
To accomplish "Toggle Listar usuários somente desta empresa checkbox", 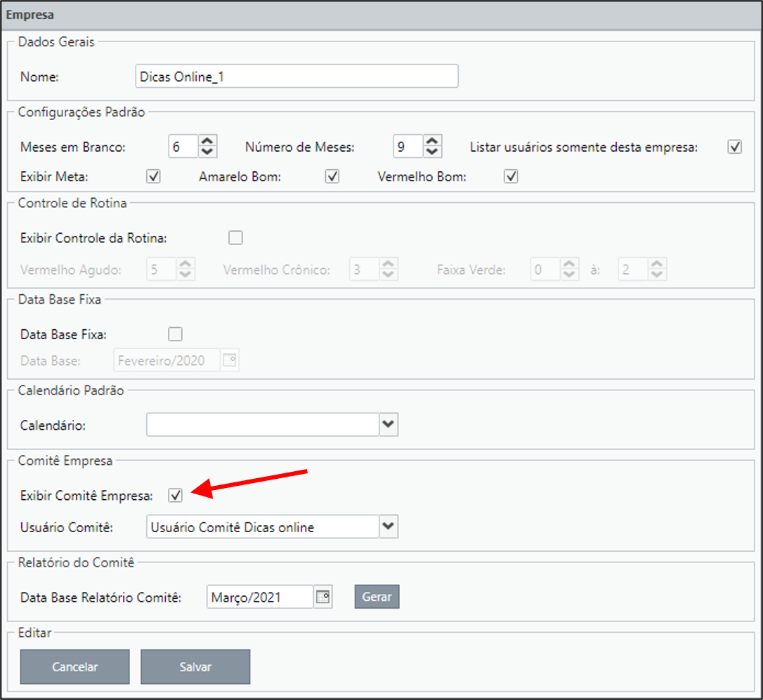I will [734, 147].
